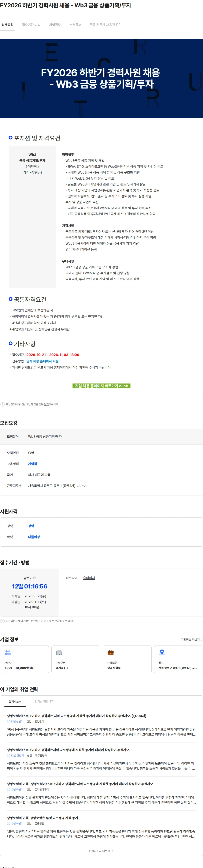Image resolution: width=203 pixels, height=868 pixels.
Task: Click the 위치 card 서울 종로구 종로 1
Action: (x=178, y=659)
